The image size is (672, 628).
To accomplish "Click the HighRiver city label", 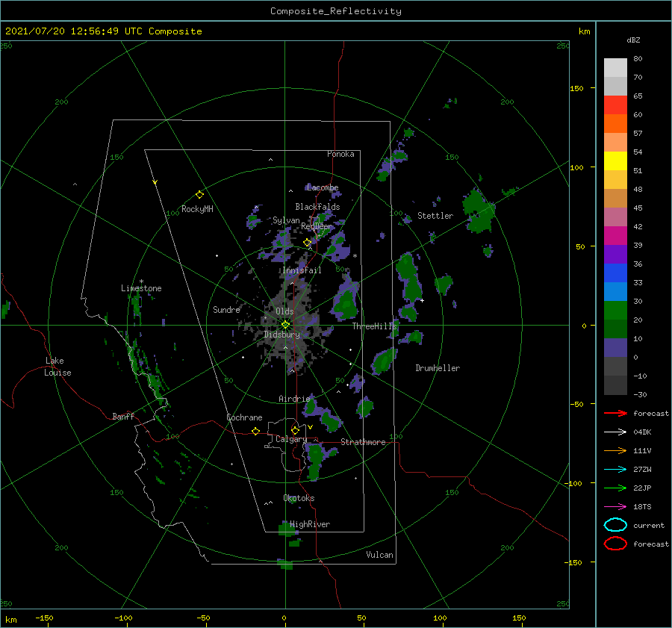I will [x=310, y=524].
